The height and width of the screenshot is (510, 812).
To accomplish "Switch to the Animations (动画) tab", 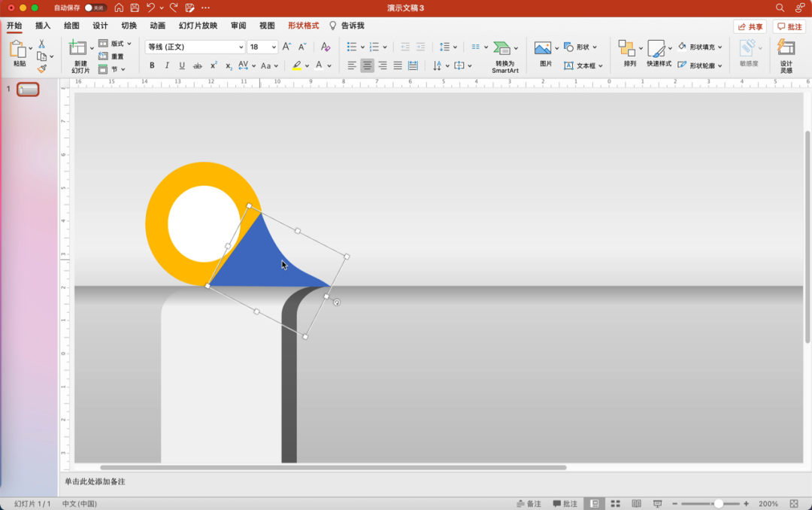I will point(157,26).
